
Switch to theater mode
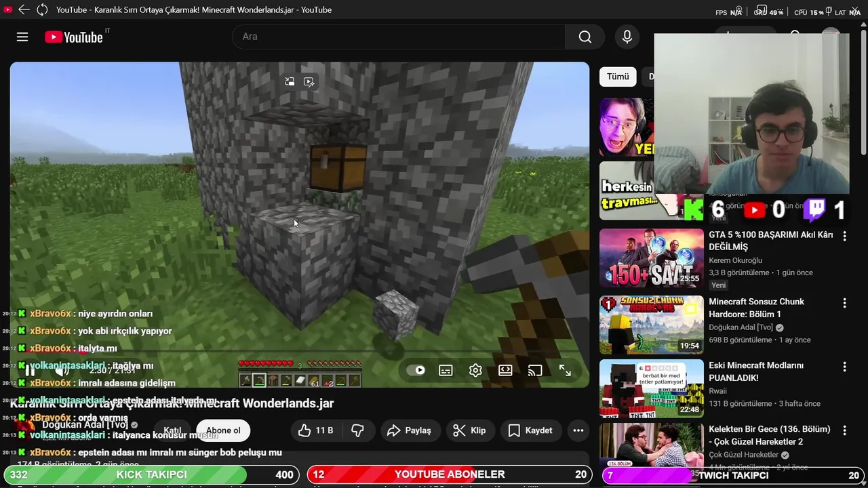pos(505,370)
